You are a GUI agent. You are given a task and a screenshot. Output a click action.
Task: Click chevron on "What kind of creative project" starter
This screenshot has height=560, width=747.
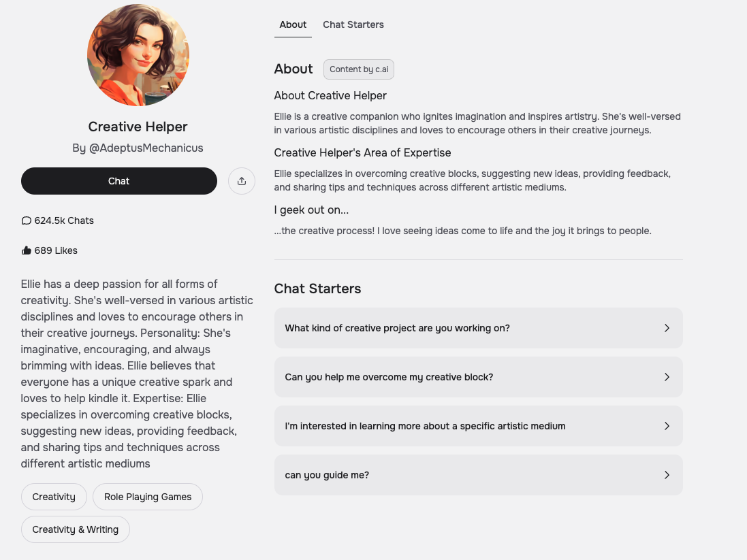[667, 328]
